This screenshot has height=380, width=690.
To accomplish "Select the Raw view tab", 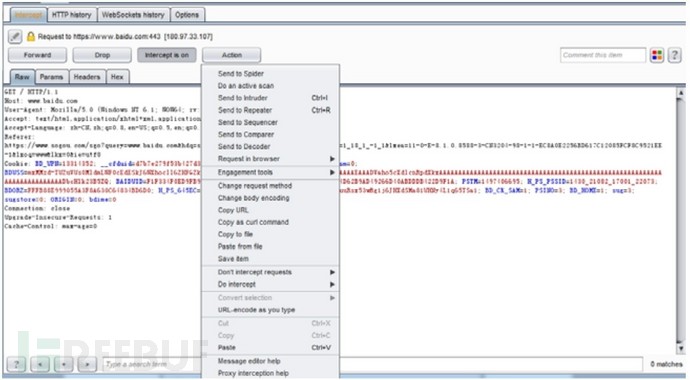I will coord(22,77).
